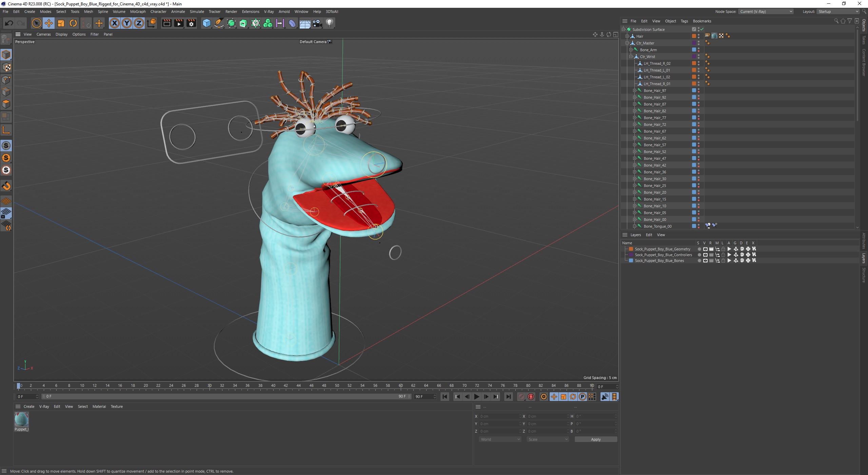Image resolution: width=868 pixels, height=475 pixels.
Task: Toggle the coordinate system icon
Action: pyautogui.click(x=152, y=23)
